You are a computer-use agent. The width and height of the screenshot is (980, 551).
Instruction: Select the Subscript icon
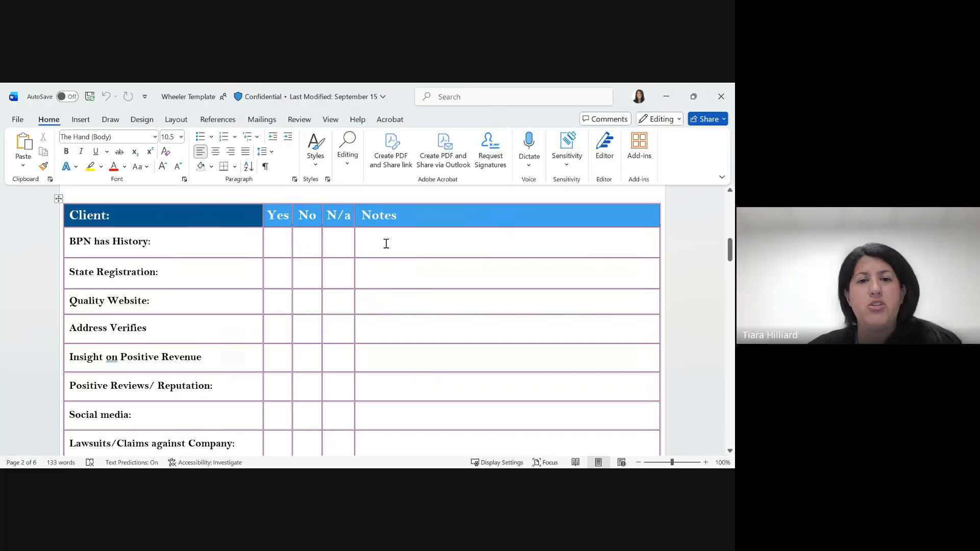135,152
